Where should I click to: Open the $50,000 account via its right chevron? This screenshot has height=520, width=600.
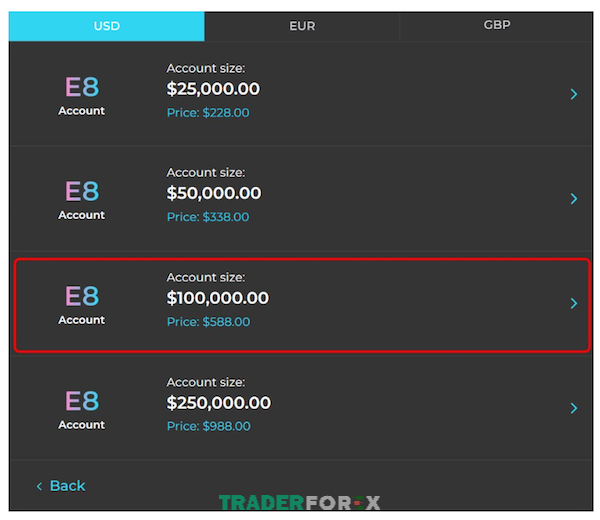[574, 199]
